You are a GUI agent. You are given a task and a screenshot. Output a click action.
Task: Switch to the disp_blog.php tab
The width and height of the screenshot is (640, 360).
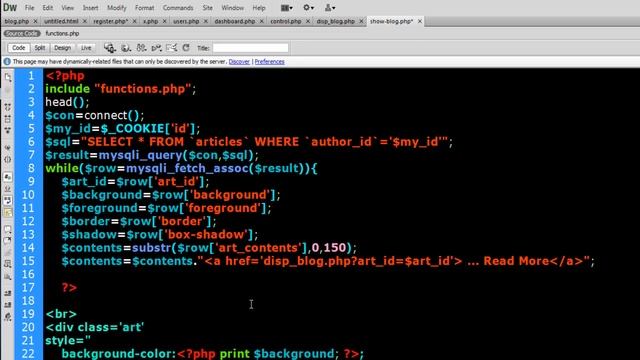336,21
